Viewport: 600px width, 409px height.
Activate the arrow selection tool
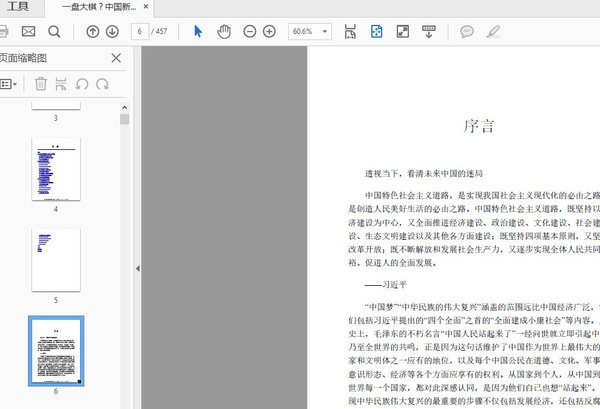point(198,32)
